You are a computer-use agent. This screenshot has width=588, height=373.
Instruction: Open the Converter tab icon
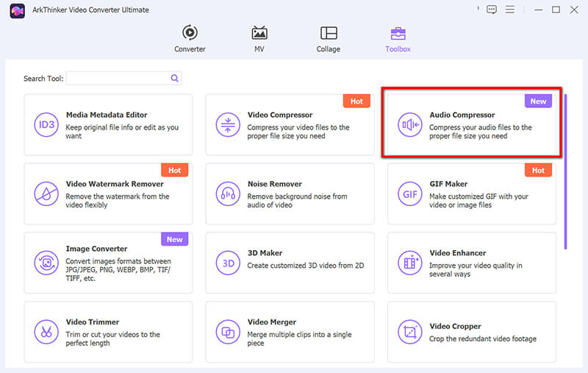[x=190, y=32]
